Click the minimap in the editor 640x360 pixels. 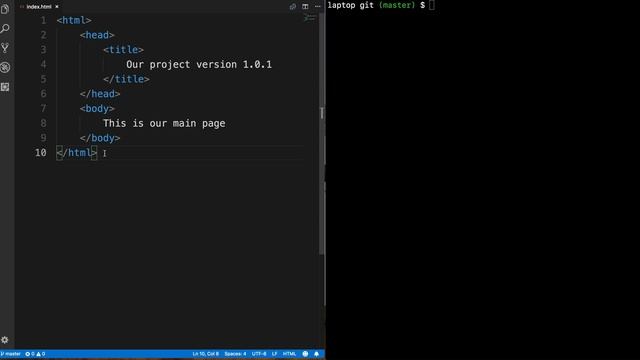[x=310, y=18]
